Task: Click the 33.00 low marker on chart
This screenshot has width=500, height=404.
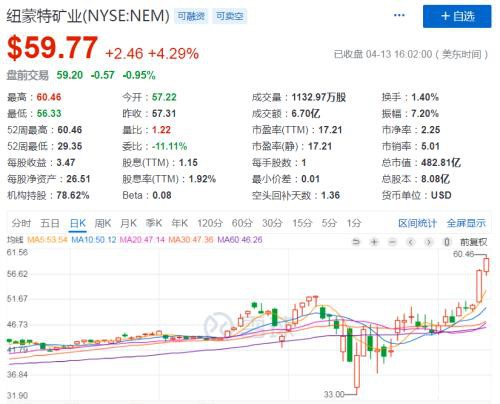Action: (x=334, y=395)
